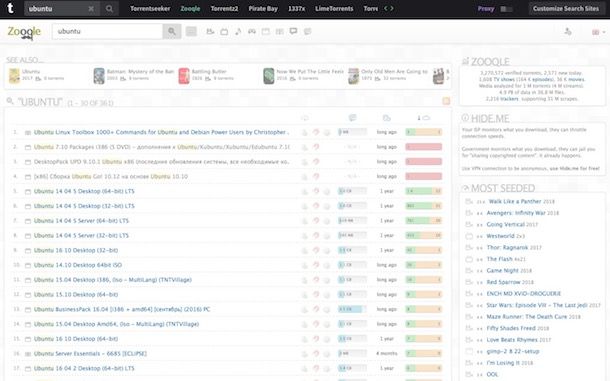Click the age column header icon

tap(386, 118)
